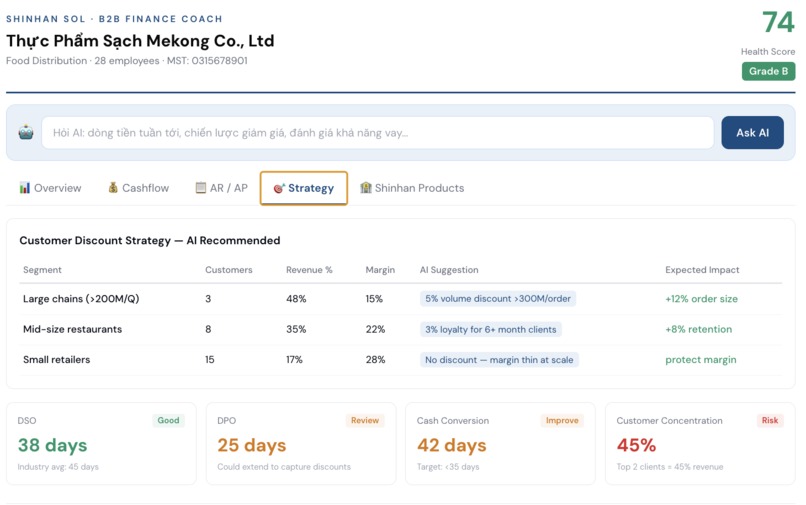Open the AR / AP tab
The width and height of the screenshot is (806, 505).
(x=222, y=188)
